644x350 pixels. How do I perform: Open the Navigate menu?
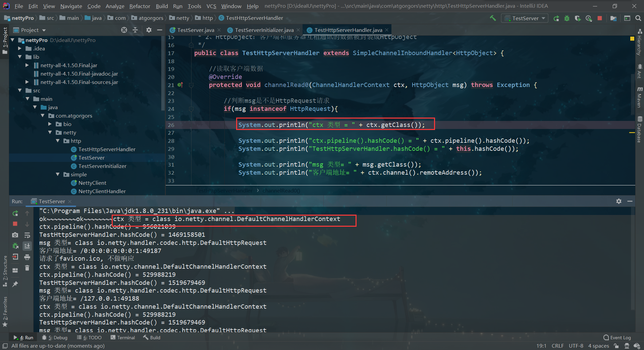point(71,6)
